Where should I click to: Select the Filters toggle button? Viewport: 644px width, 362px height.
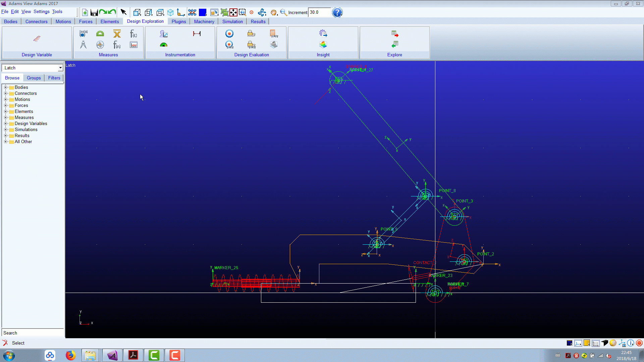[x=54, y=77]
